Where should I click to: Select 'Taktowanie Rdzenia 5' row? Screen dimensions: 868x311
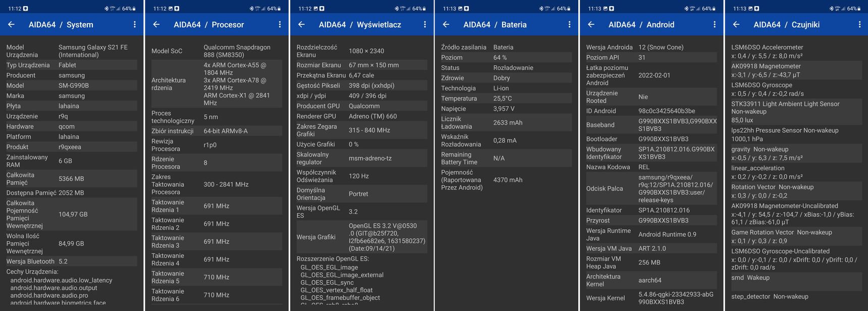[x=216, y=277]
